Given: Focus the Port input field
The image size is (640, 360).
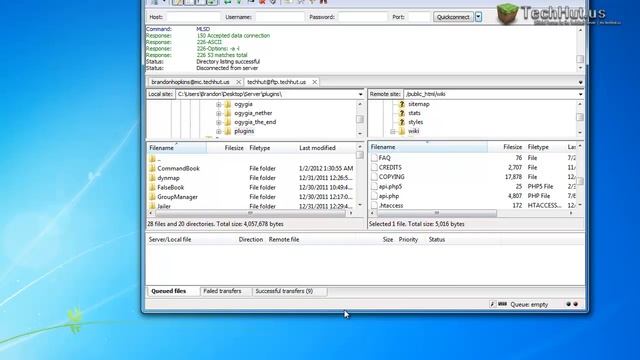Looking at the screenshot, I should (419, 17).
